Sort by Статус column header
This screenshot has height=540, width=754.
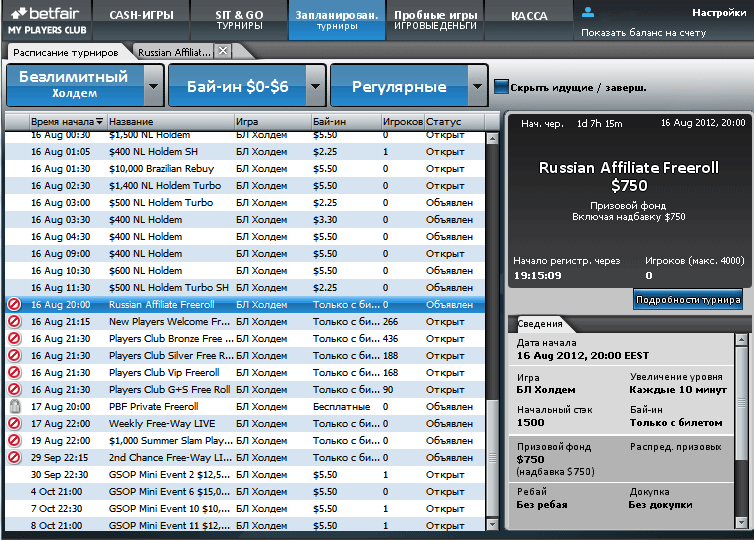[x=454, y=122]
